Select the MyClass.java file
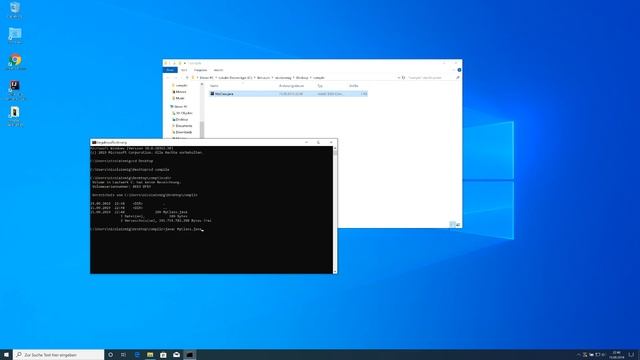 [x=288, y=94]
